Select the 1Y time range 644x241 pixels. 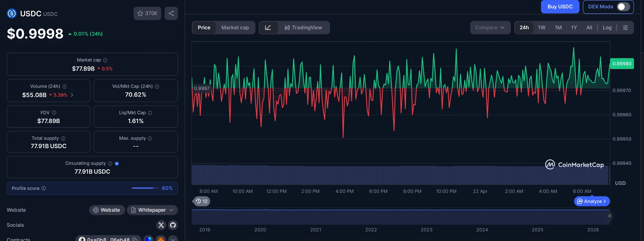pos(574,27)
